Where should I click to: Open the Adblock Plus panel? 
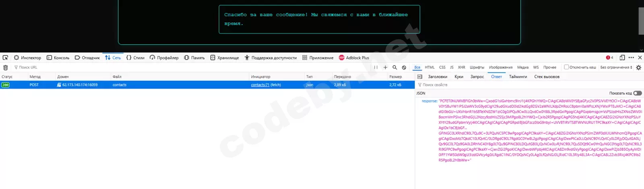pos(354,58)
